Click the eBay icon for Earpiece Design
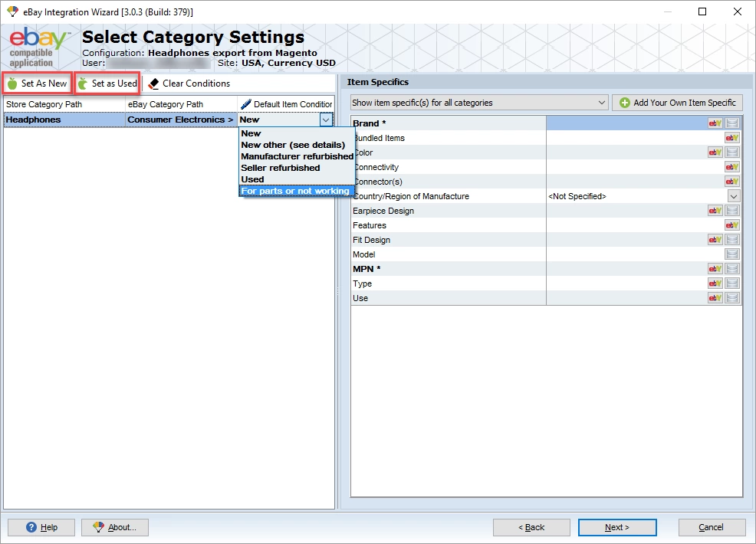This screenshot has height=544, width=756. tap(715, 211)
